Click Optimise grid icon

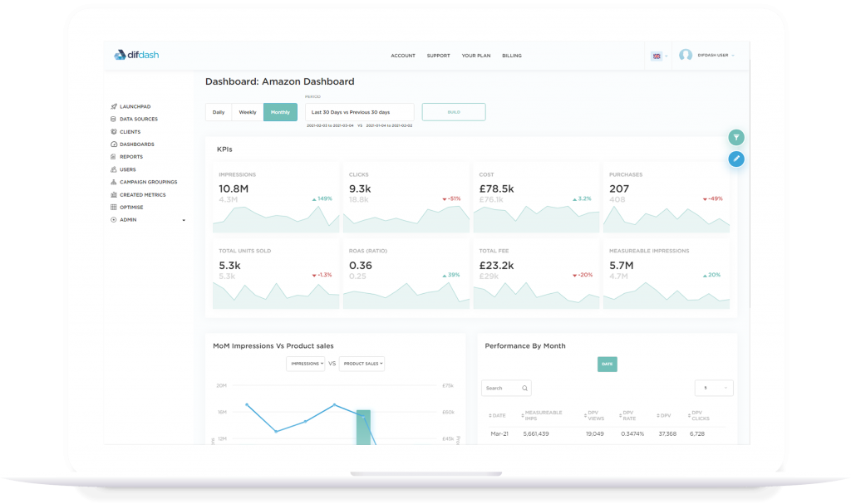113,208
